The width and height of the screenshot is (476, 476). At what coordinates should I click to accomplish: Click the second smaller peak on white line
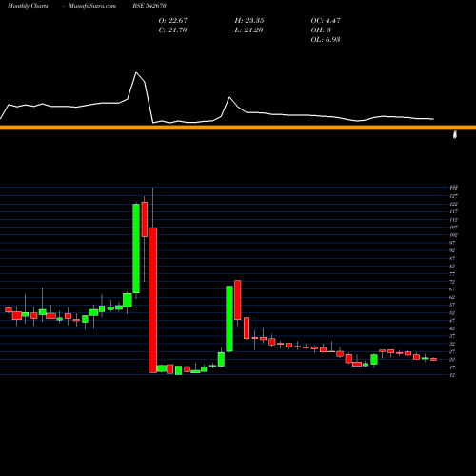coord(229,97)
